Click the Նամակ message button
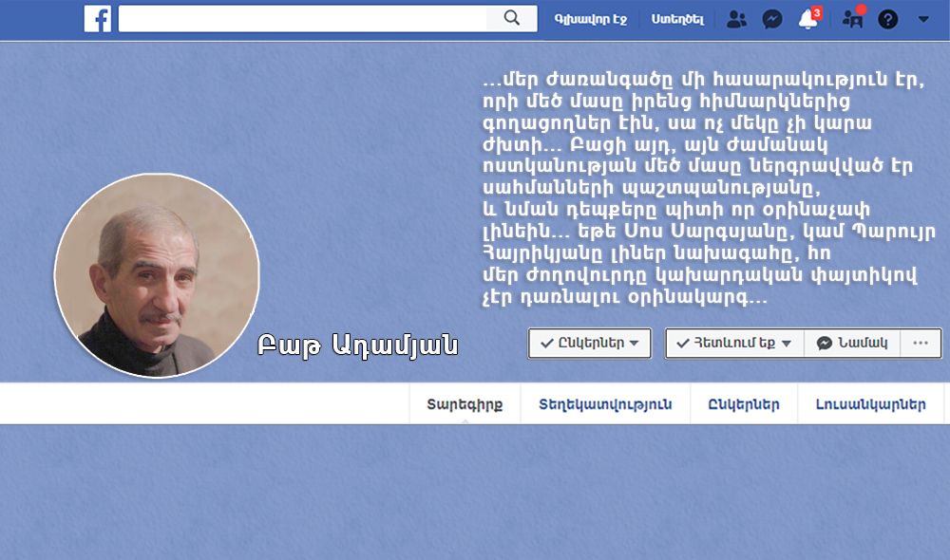This screenshot has width=950, height=560. pos(852,344)
